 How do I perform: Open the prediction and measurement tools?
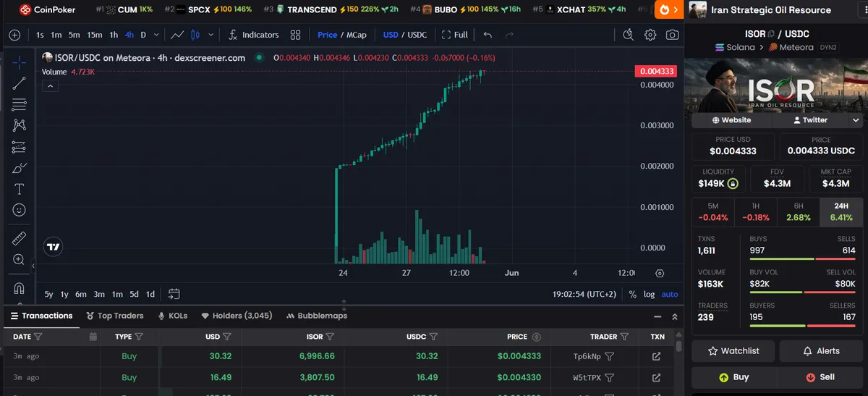coord(20,147)
